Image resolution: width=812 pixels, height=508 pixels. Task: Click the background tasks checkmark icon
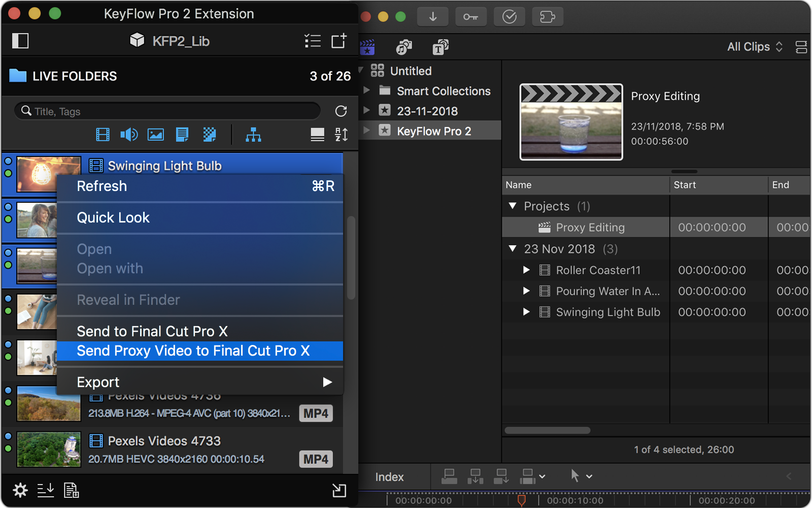coord(510,17)
